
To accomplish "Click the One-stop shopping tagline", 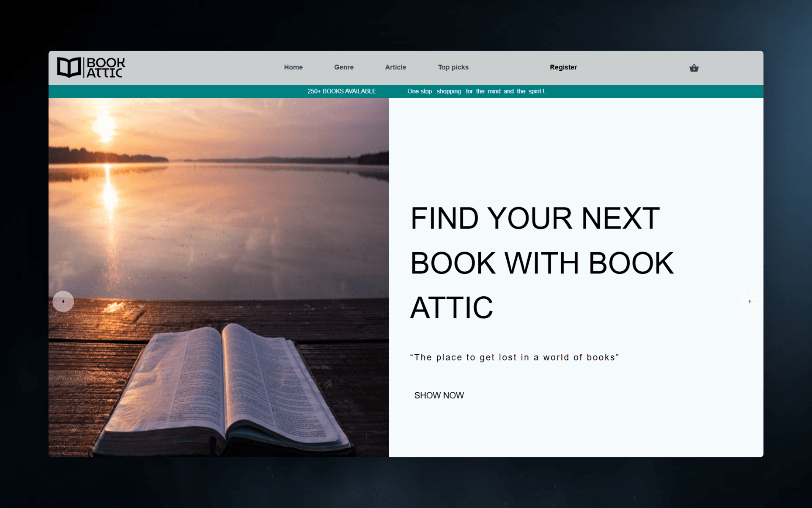I will (477, 91).
